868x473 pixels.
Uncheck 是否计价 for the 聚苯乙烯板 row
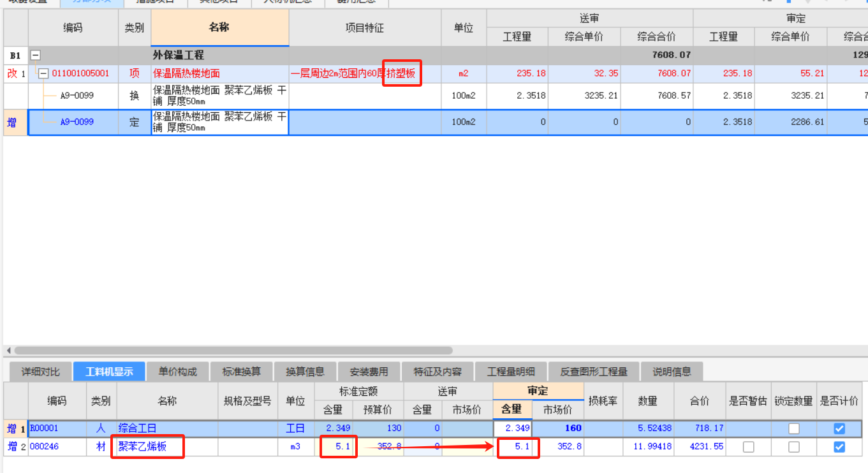pyautogui.click(x=839, y=447)
